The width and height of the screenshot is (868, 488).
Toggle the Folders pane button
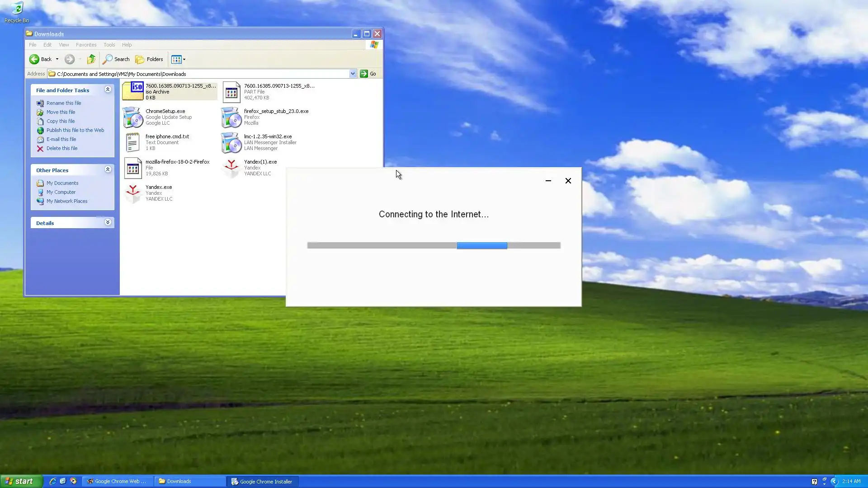pos(149,59)
